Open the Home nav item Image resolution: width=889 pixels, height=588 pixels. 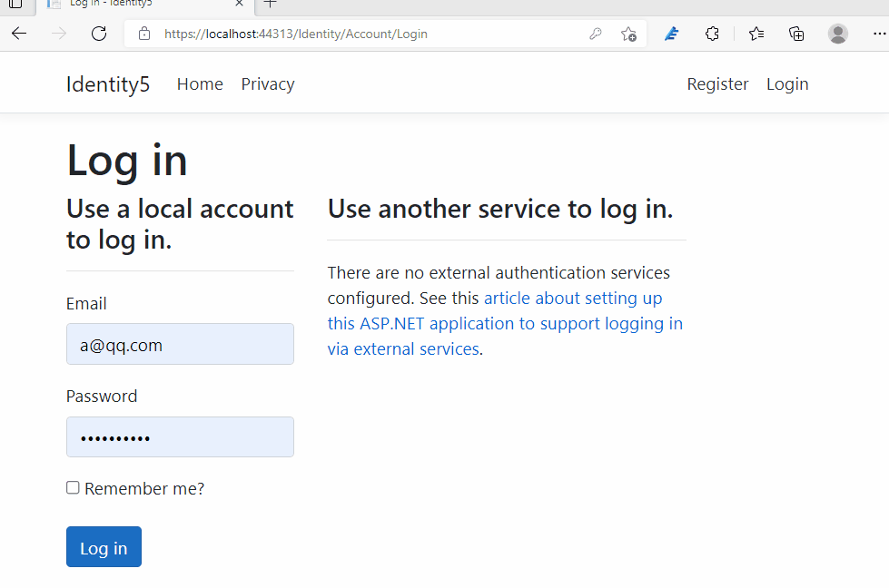pos(200,83)
